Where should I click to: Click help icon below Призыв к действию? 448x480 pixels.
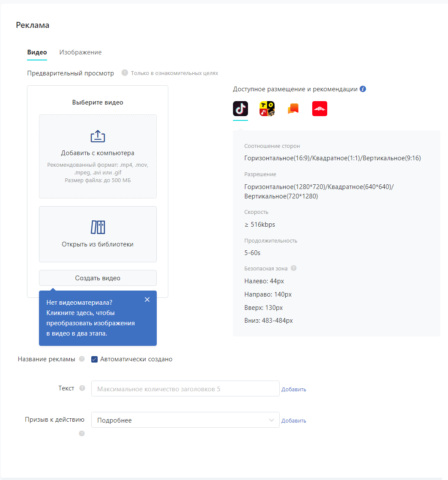(x=82, y=433)
